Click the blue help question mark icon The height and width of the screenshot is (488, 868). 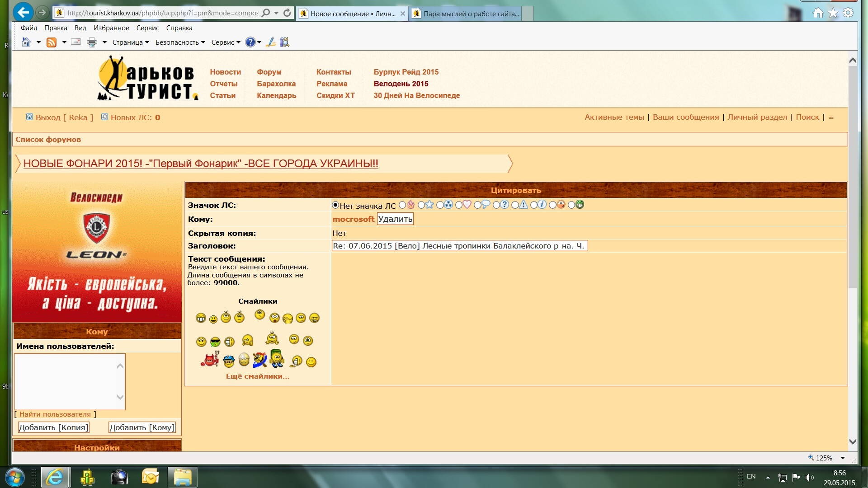pyautogui.click(x=250, y=42)
